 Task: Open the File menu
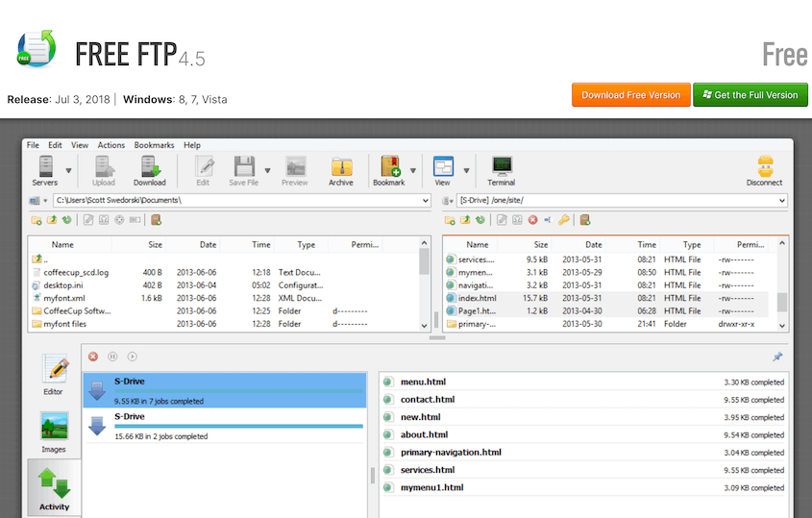point(33,145)
